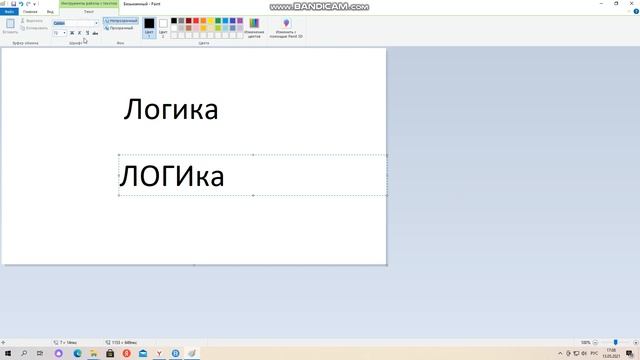This screenshot has height=360, width=640.
Task: Select Непрозрачный opaque background option
Action: point(121,21)
